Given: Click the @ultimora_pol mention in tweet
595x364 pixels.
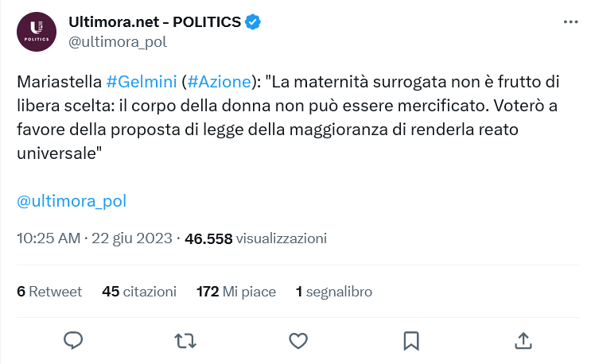Looking at the screenshot, I should tap(72, 200).
